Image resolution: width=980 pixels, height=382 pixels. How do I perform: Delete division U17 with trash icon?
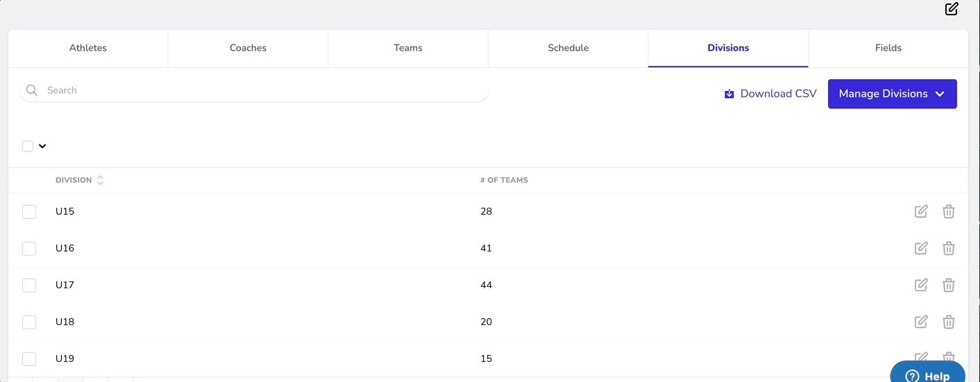point(949,285)
